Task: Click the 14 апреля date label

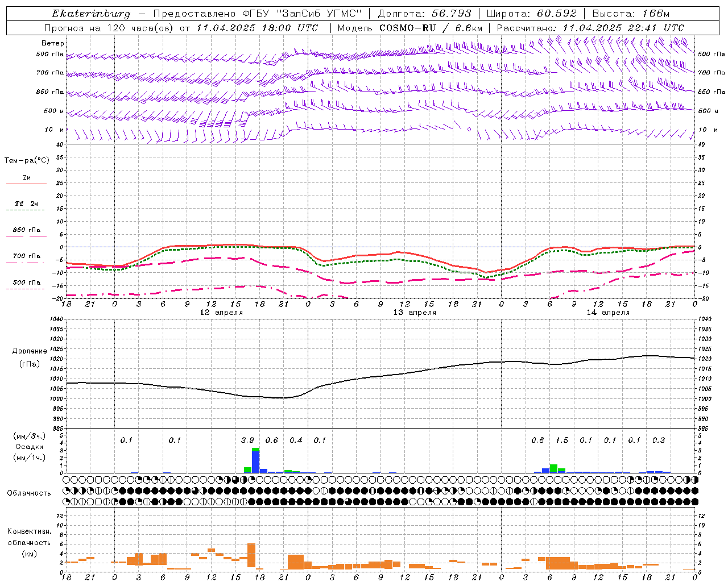Action: click(x=608, y=313)
